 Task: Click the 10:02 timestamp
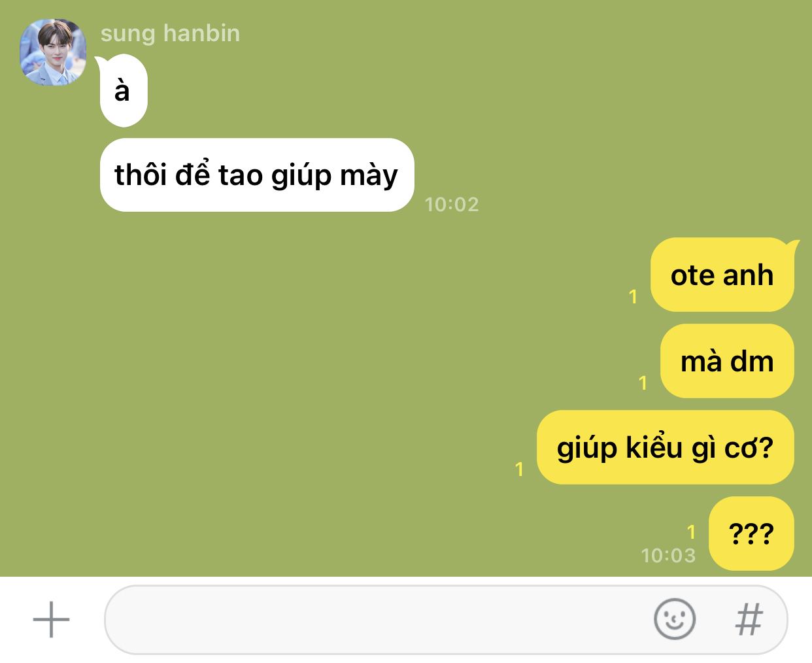tap(452, 204)
